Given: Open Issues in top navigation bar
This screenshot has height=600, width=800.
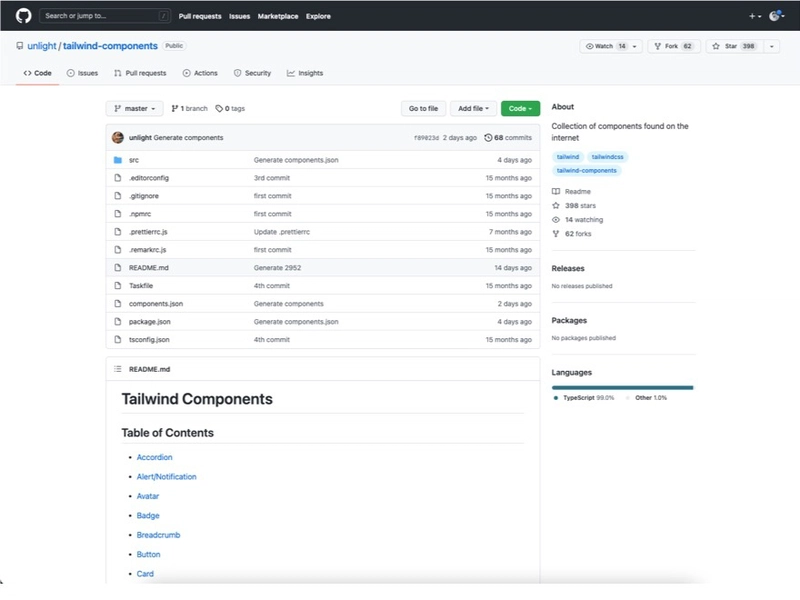Looking at the screenshot, I should click(x=239, y=16).
